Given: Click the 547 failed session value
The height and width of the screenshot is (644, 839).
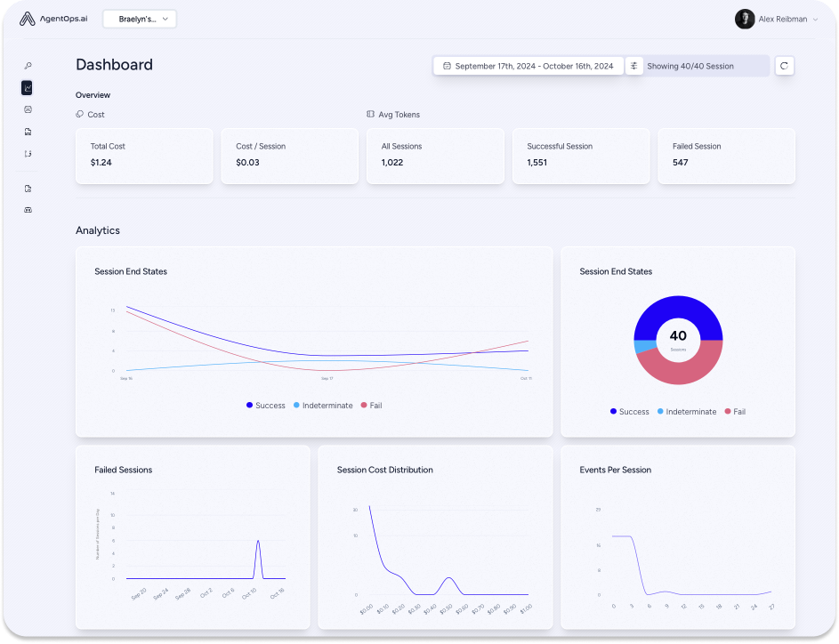Looking at the screenshot, I should [x=680, y=163].
